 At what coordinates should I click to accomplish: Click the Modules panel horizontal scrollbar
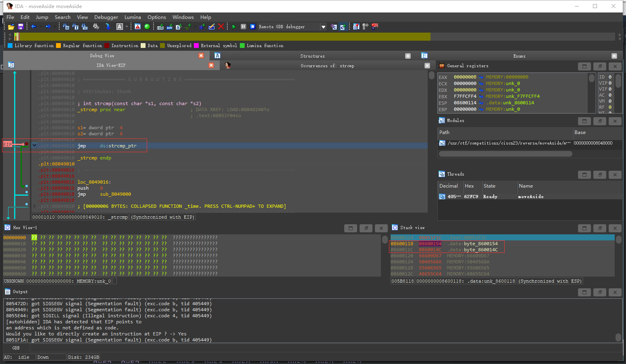pyautogui.click(x=505, y=153)
